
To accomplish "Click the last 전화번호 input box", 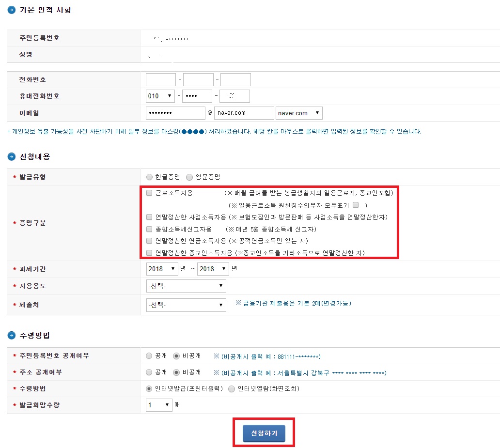I will (235, 80).
